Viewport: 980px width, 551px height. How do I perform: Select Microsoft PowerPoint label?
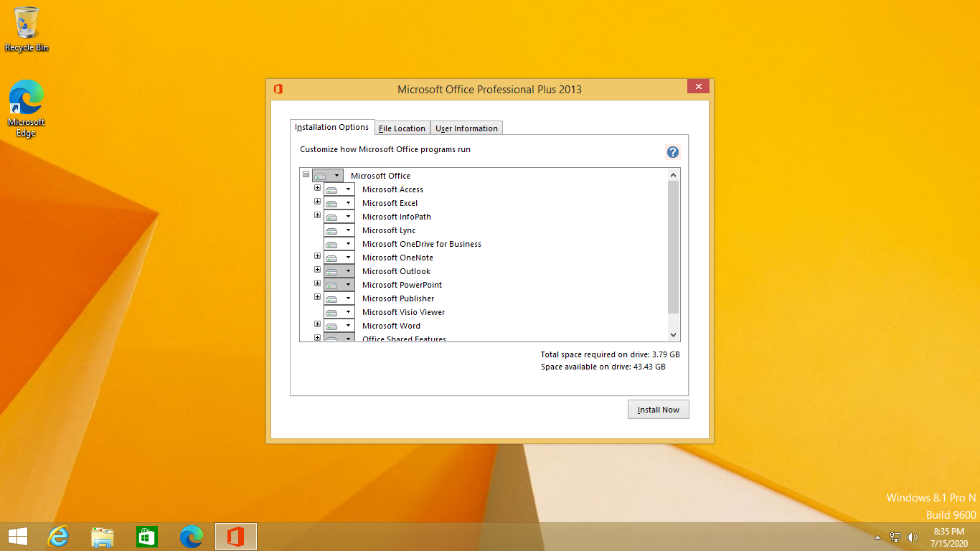click(402, 285)
